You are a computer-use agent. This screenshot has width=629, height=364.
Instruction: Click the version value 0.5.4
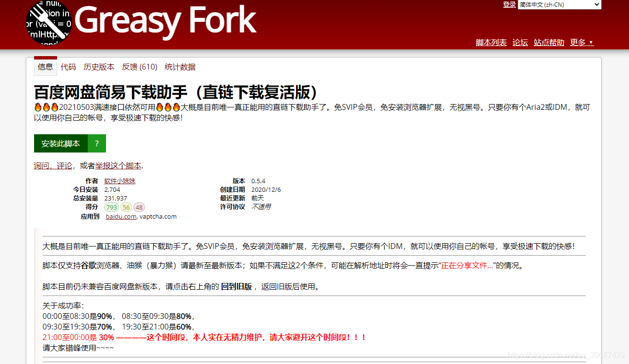click(258, 181)
